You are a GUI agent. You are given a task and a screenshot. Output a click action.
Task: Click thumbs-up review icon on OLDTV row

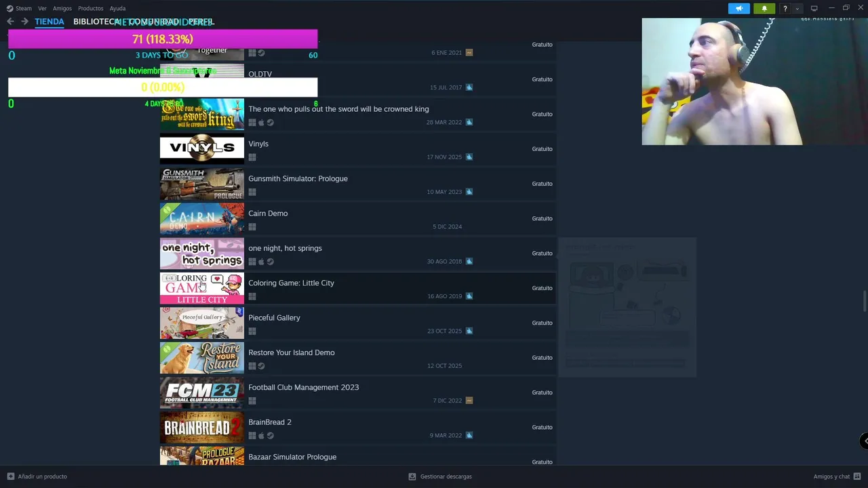click(x=469, y=87)
